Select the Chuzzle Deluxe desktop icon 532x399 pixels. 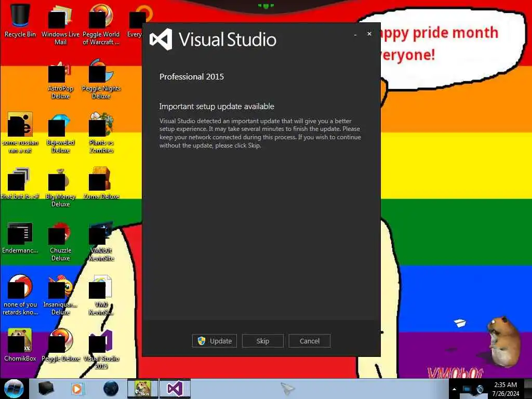pyautogui.click(x=60, y=241)
